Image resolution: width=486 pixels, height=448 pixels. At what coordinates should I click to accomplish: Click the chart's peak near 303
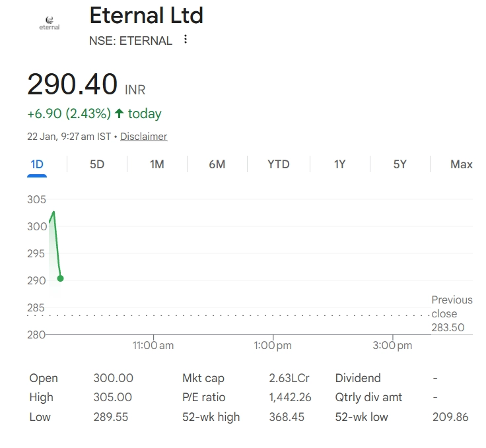click(53, 212)
